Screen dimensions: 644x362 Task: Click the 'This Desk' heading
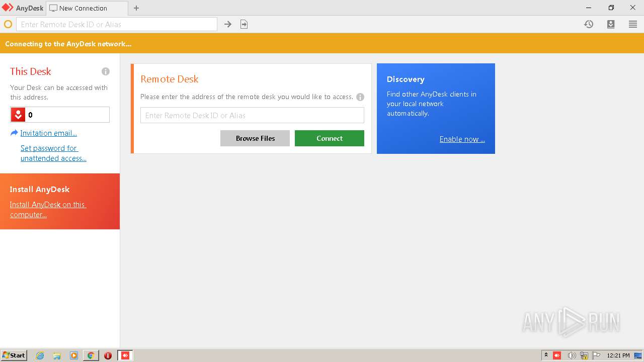[x=31, y=71]
